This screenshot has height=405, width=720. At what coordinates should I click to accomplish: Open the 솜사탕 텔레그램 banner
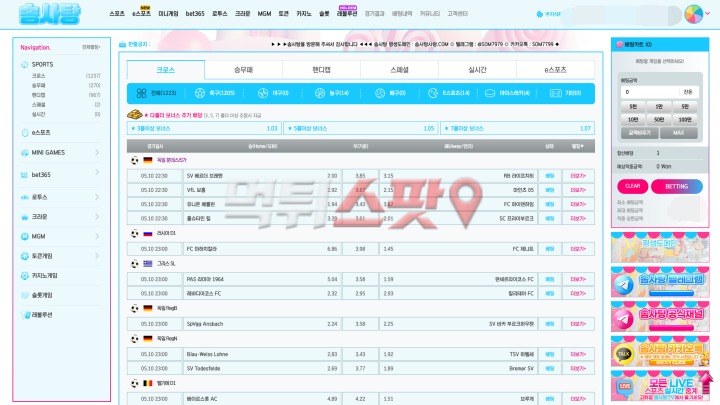(660, 282)
